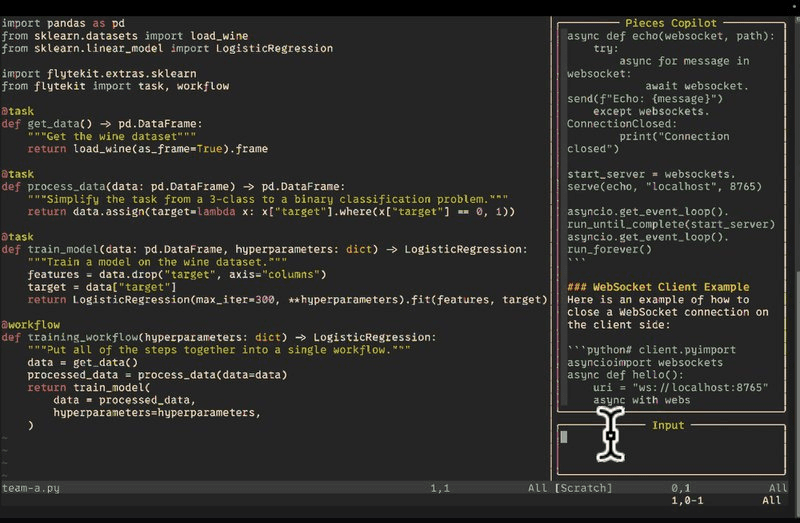
Task: Click 'async def hello():' in Copilot
Action: [626, 375]
